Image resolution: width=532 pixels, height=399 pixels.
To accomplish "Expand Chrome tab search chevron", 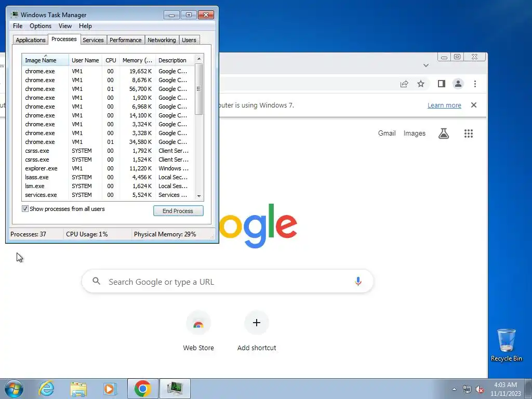I will [x=426, y=65].
